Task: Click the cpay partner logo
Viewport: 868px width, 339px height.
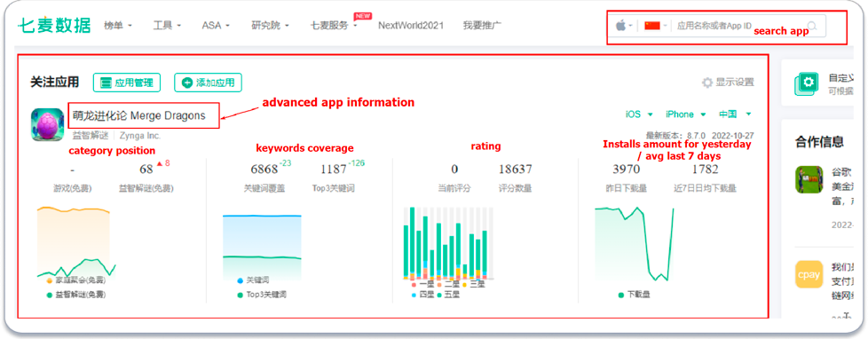Action: 809,275
